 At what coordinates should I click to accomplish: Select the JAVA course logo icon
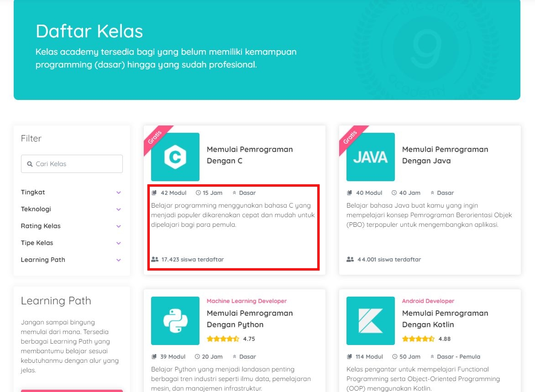coord(370,157)
